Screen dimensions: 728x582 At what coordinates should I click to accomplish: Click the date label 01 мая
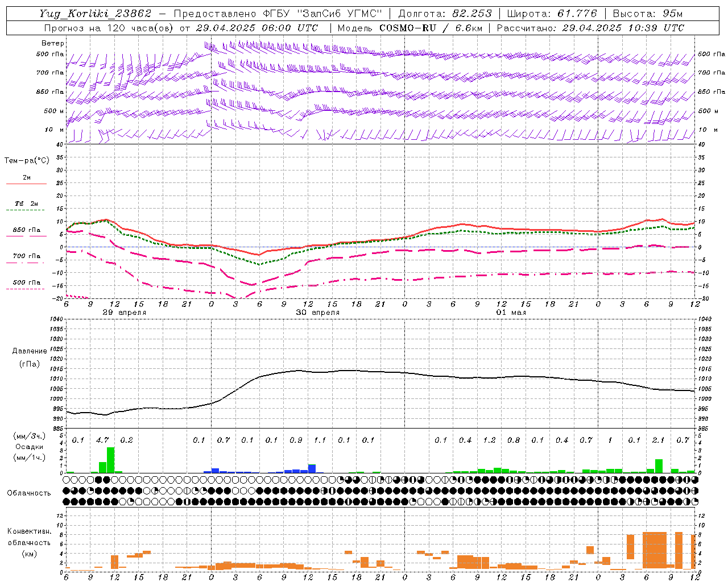point(511,313)
